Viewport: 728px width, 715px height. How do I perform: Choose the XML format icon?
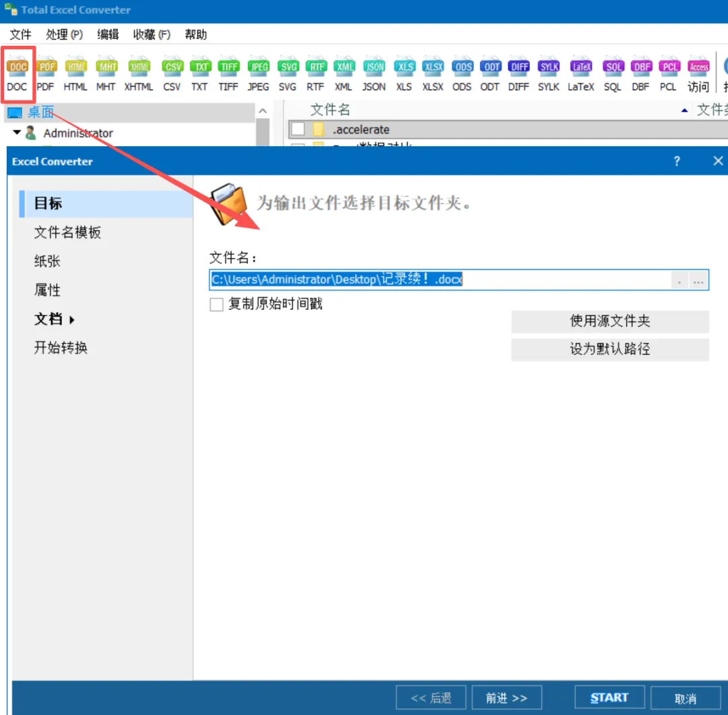344,74
